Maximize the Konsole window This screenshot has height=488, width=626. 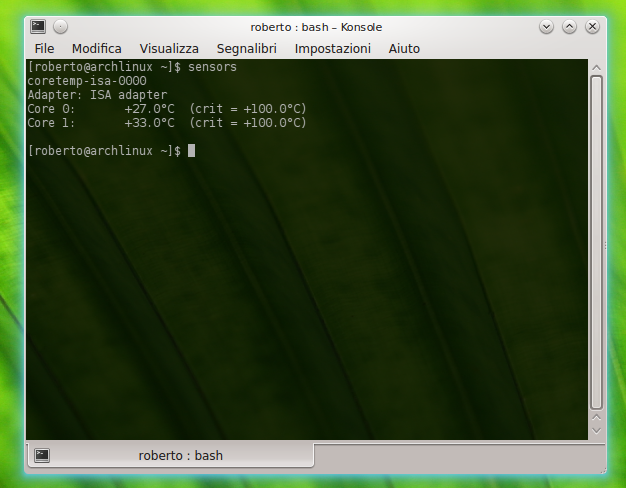(x=569, y=27)
